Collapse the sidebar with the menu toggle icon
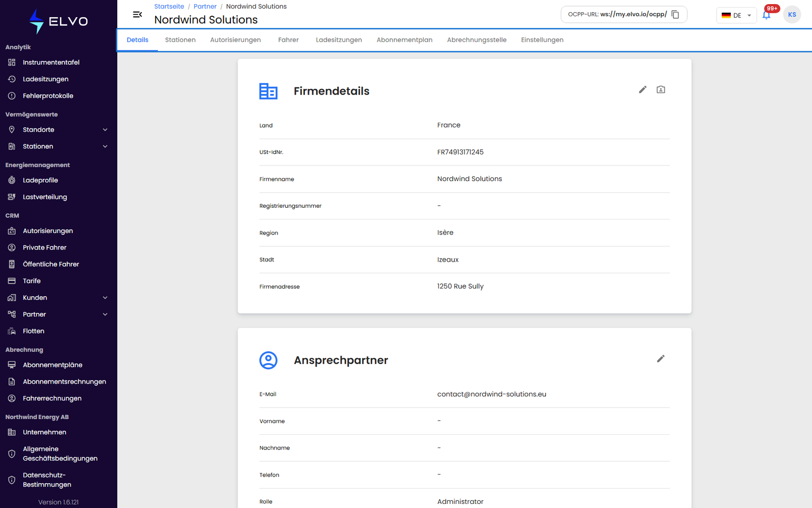This screenshot has height=508, width=812. click(x=137, y=15)
